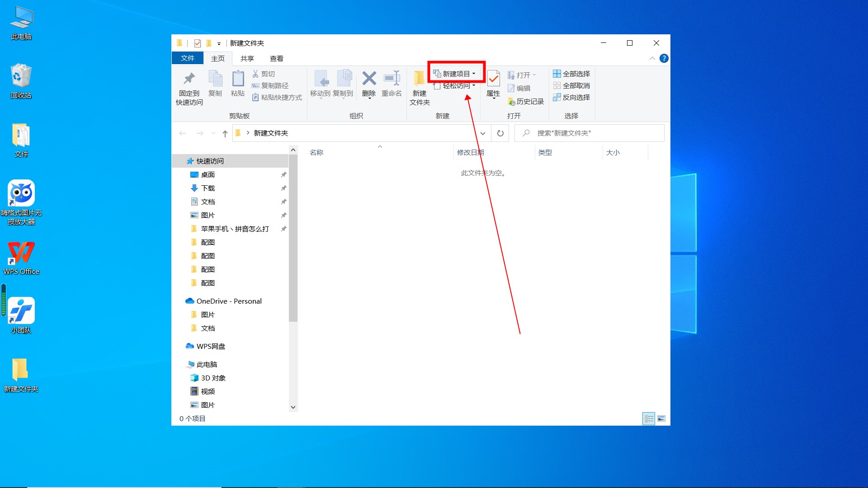The width and height of the screenshot is (868, 488).
Task: Open the View ribbon tab
Action: 276,58
